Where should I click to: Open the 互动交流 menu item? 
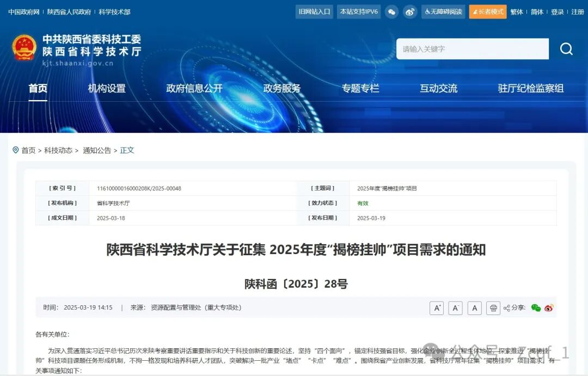click(438, 88)
